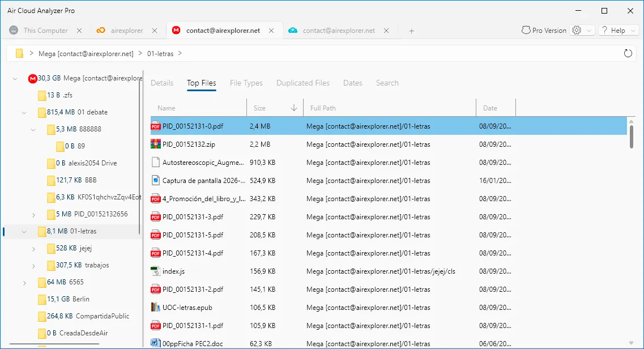Click the PDF icon of 4_Promoción_del_libro
The image size is (644, 349).
(x=155, y=199)
